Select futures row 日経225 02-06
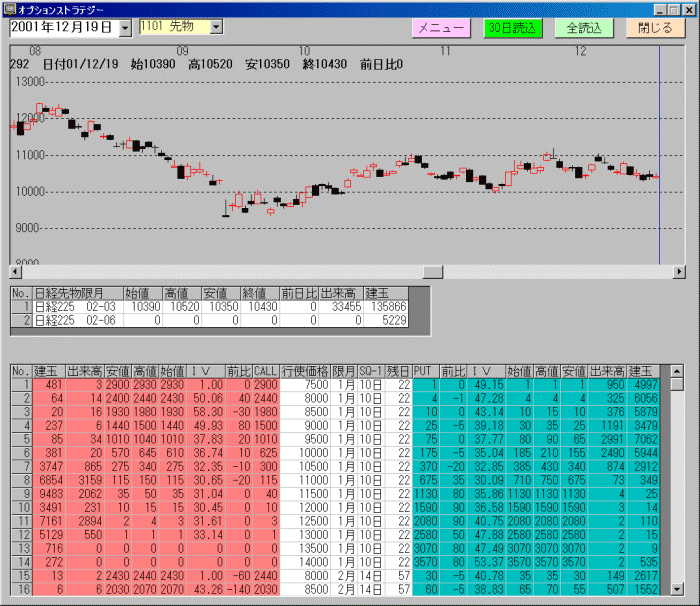Viewport: 700px width, 606px height. tap(209, 320)
